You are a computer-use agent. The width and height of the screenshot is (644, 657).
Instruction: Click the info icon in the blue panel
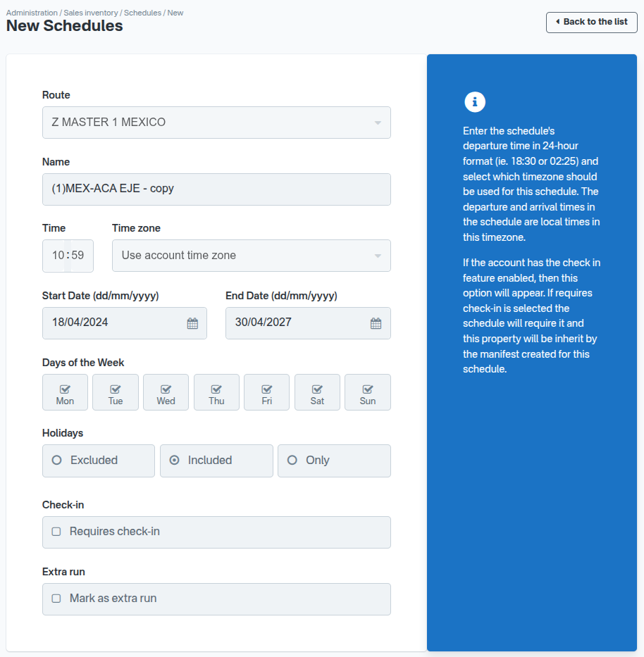point(475,102)
